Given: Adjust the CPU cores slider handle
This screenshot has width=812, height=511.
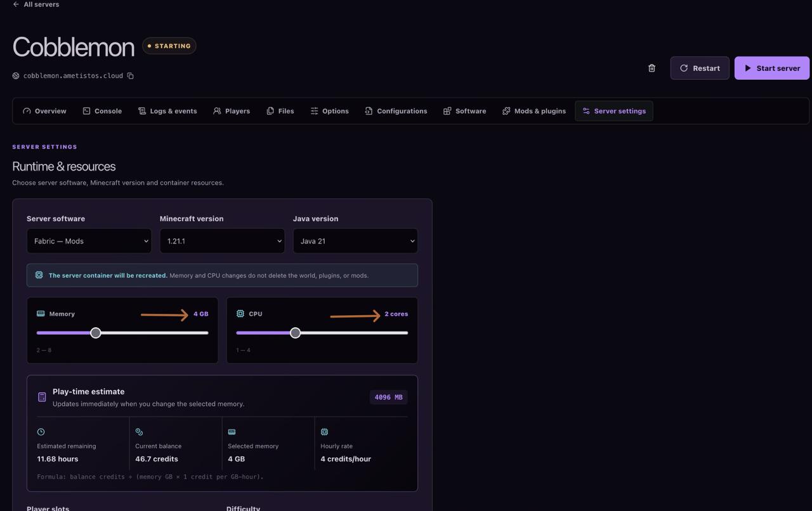Looking at the screenshot, I should coord(295,333).
